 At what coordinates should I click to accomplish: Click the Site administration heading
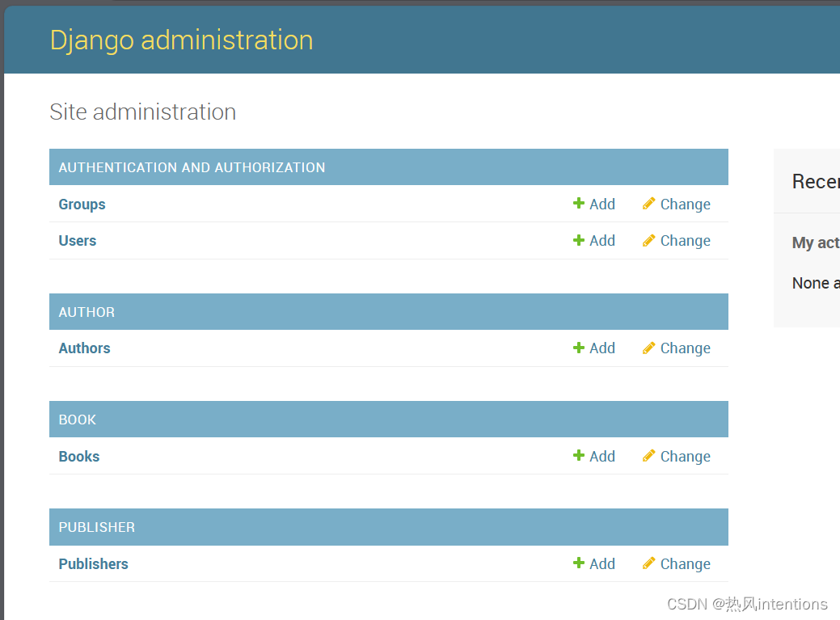(x=142, y=112)
